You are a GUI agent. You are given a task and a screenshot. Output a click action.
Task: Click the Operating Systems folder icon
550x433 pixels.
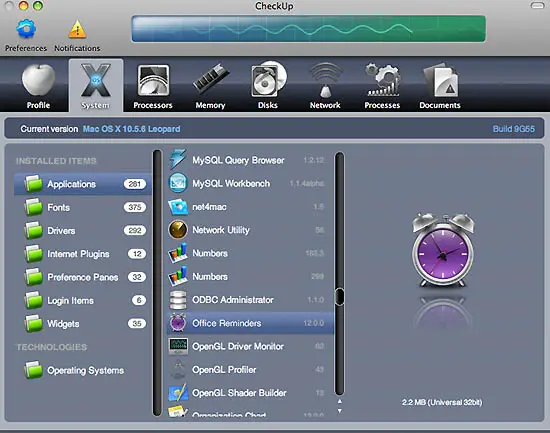pyautogui.click(x=34, y=370)
